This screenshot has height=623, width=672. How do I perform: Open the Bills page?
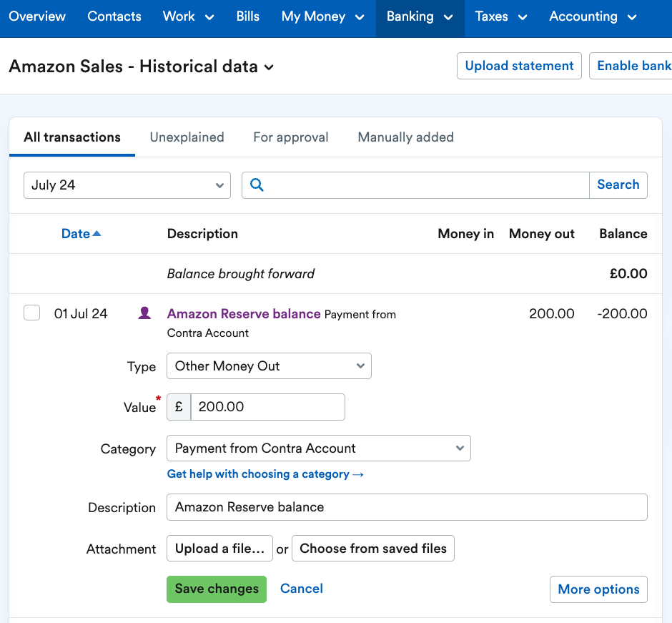[248, 16]
